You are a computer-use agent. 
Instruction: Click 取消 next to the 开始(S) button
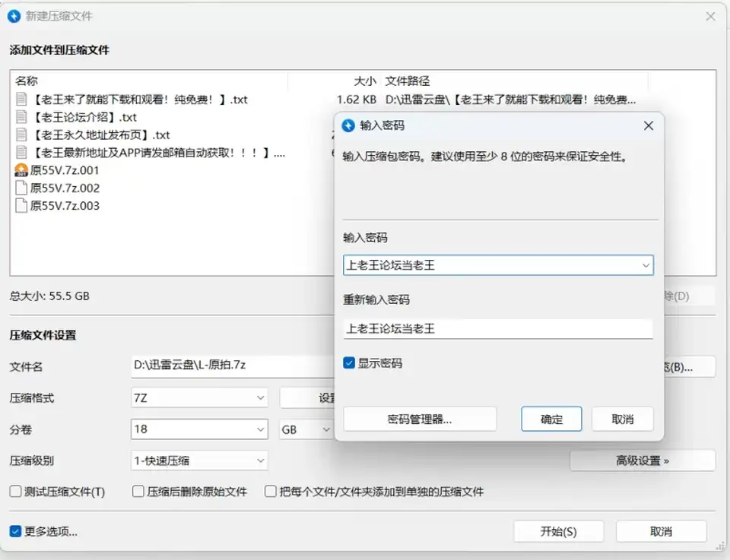pos(661,531)
